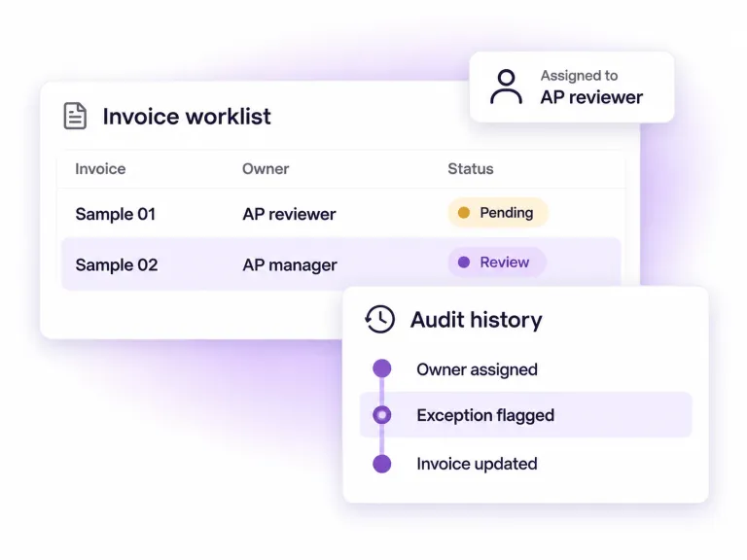747x560 pixels.
Task: Click the Invoice updated timeline dot
Action: (382, 464)
